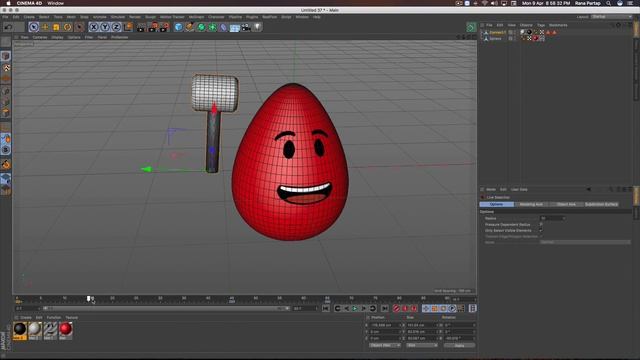Go to start of animation
640x360 pixels.
coord(325,308)
